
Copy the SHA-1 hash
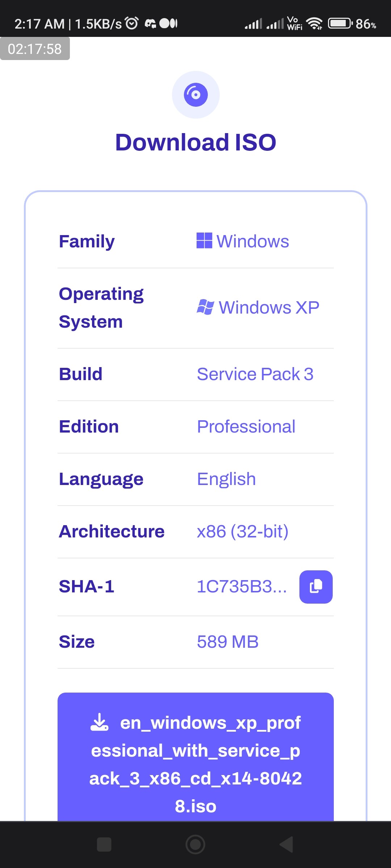(316, 587)
